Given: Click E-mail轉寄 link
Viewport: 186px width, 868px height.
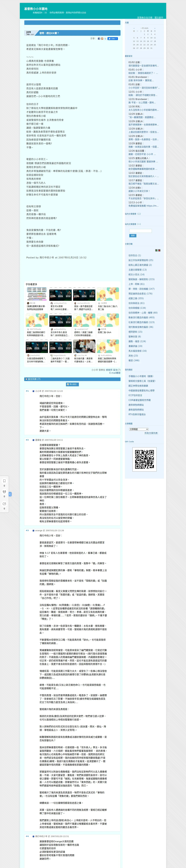Looking at the screenshot, I should 115,373.
